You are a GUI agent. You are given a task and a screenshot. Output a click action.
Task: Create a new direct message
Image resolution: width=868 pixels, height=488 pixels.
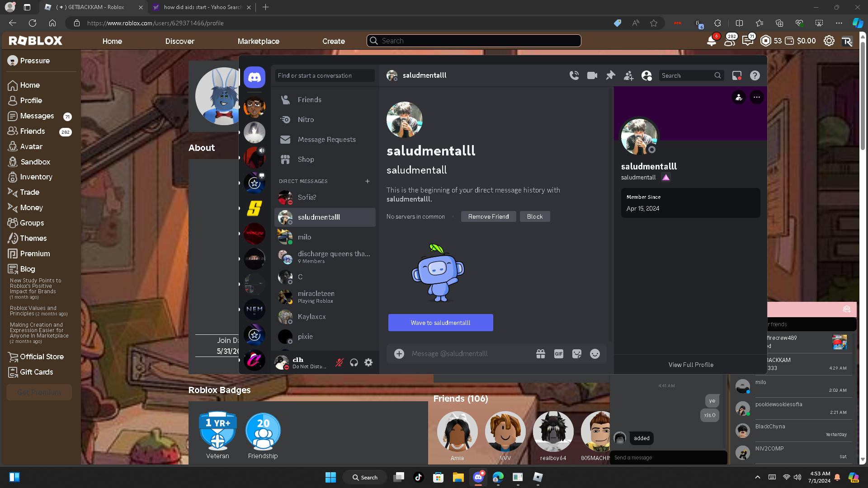coord(368,181)
